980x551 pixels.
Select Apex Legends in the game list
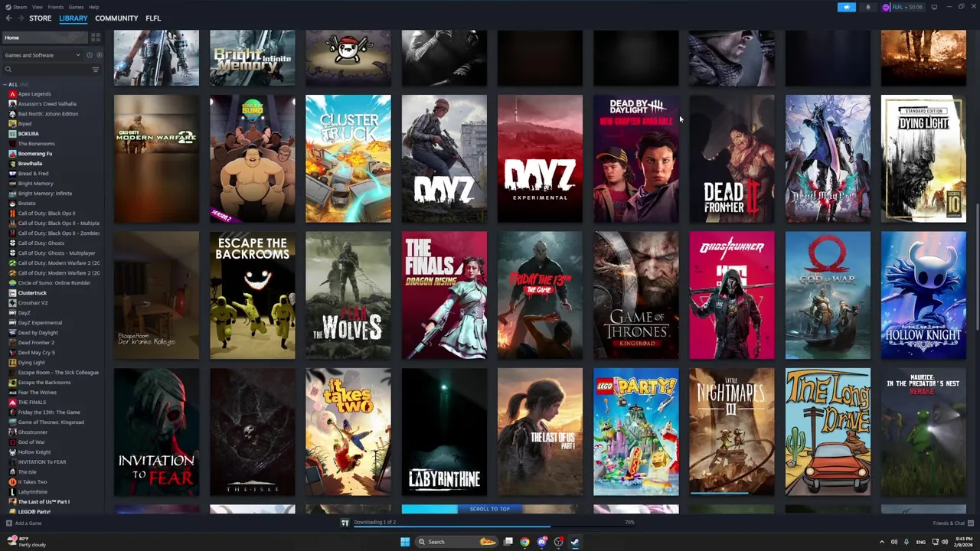tap(34, 94)
